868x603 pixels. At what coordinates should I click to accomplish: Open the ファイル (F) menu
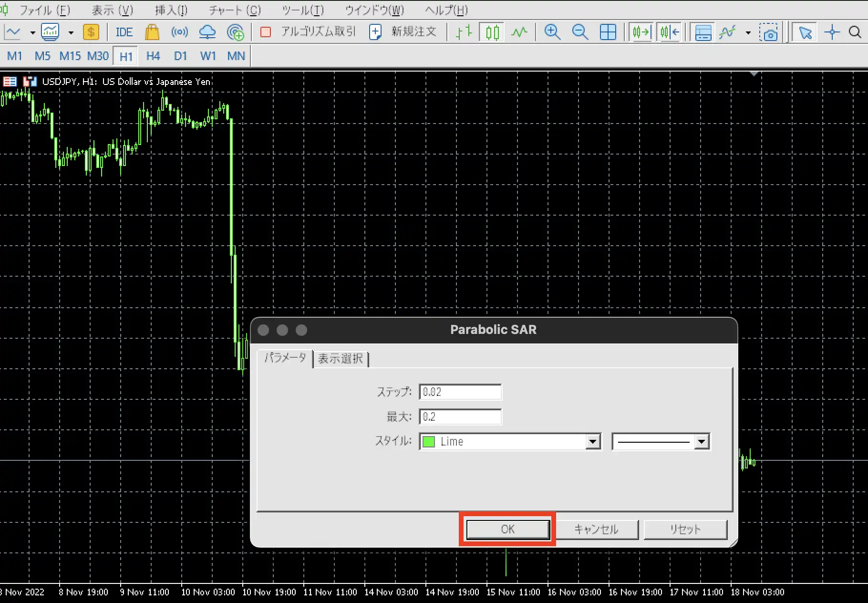pyautogui.click(x=45, y=10)
